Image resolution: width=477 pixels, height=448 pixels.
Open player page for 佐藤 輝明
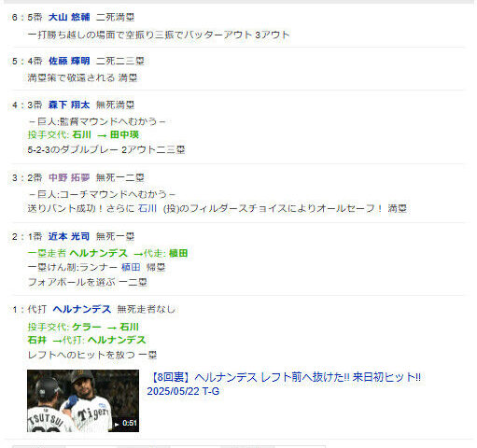(69, 61)
